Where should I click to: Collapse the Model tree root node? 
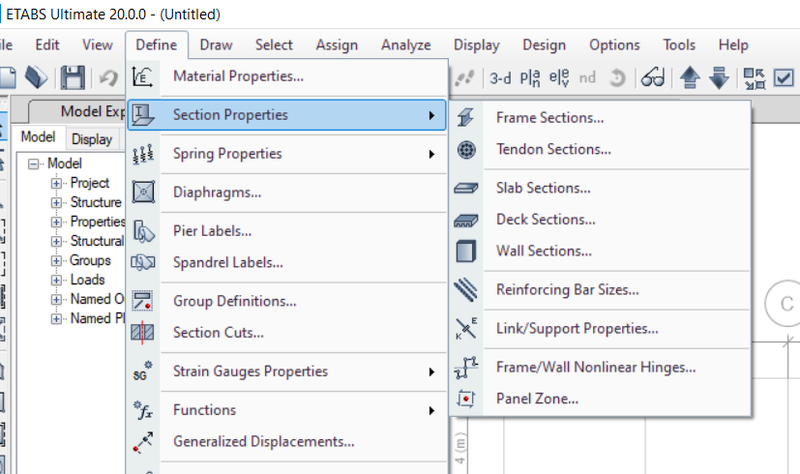click(x=34, y=164)
